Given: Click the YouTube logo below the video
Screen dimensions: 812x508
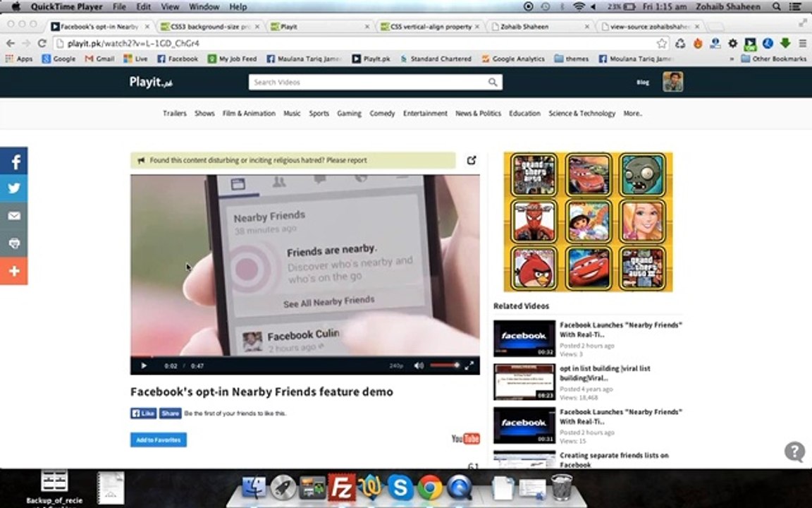Looking at the screenshot, I should [x=465, y=439].
